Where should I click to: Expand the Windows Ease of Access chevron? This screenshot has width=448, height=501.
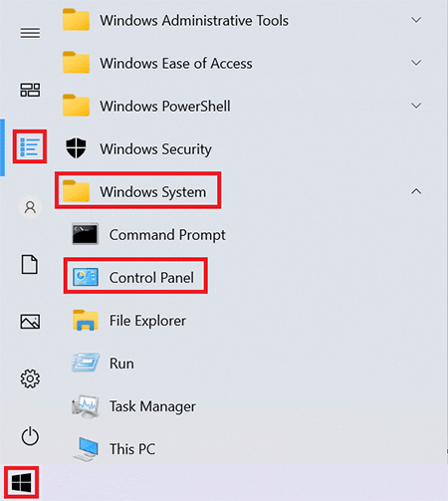point(416,63)
